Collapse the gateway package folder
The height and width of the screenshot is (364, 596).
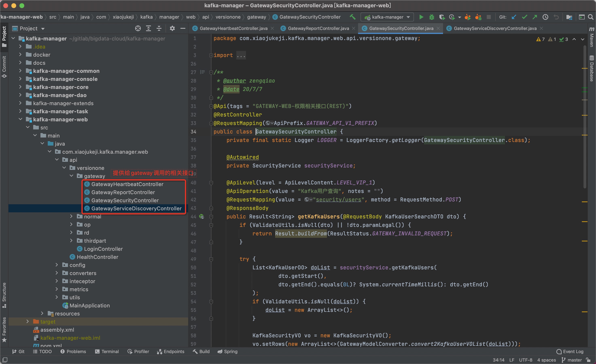[x=71, y=176]
